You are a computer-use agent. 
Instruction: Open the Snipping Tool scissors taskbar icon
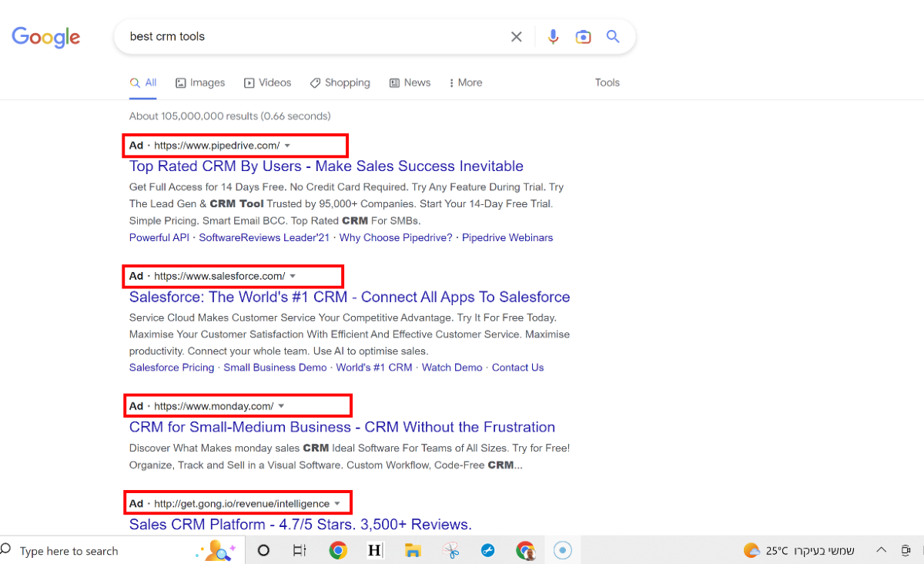coord(450,550)
